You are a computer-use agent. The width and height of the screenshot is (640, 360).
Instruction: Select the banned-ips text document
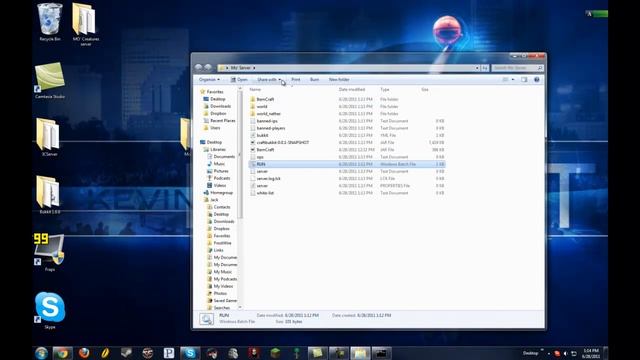(347, 121)
